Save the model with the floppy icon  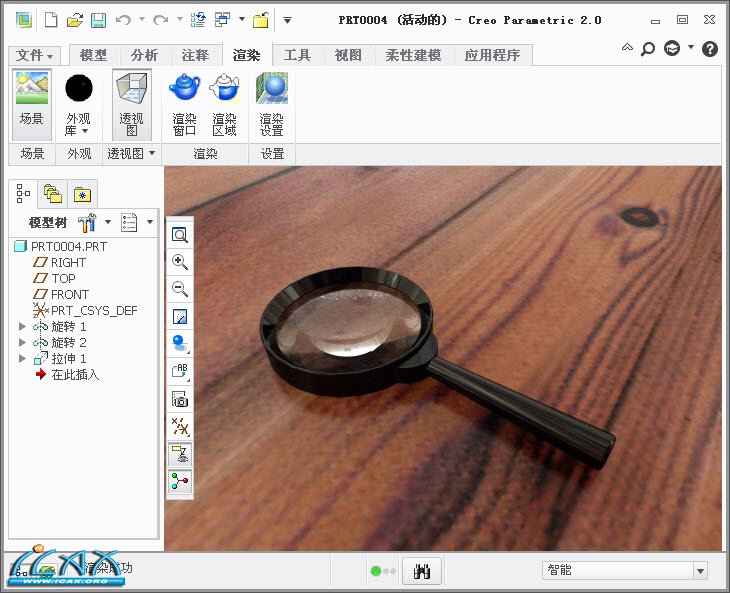pyautogui.click(x=98, y=20)
